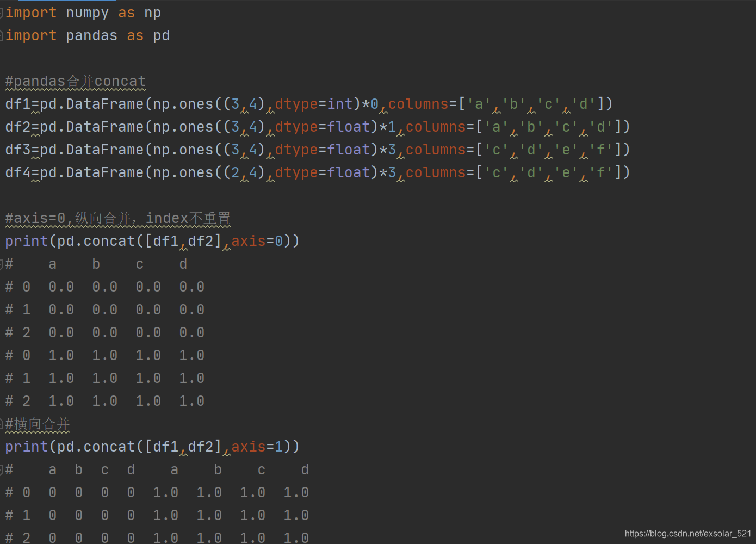Click the word 'pandas' in the import
This screenshot has height=544, width=756.
[x=91, y=35]
